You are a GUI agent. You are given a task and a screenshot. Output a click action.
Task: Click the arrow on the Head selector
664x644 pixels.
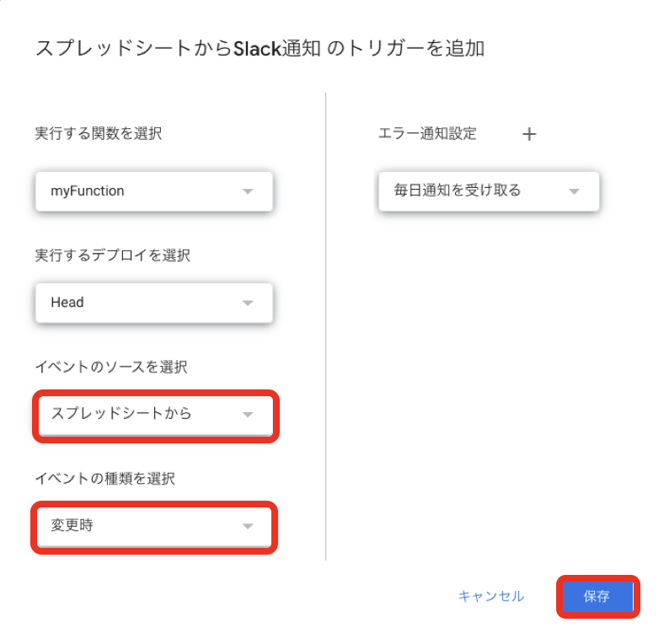[248, 303]
